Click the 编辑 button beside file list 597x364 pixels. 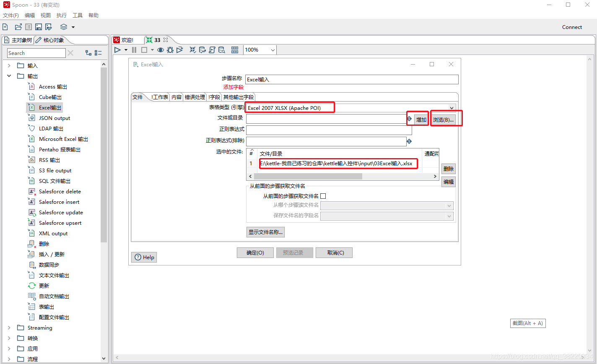pos(449,182)
